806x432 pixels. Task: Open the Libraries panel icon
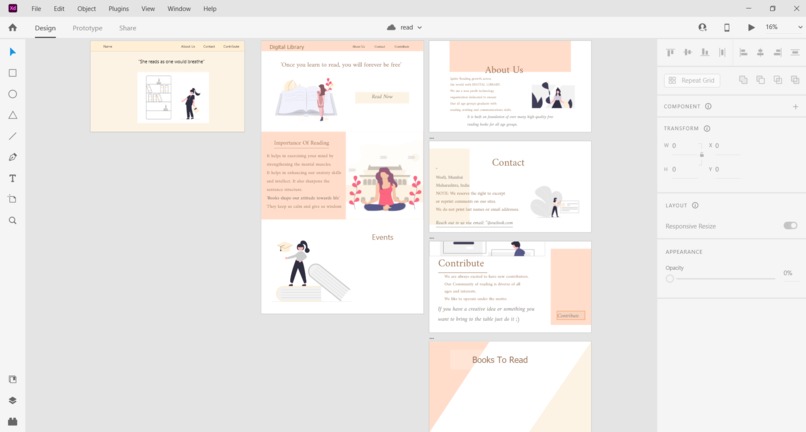click(x=13, y=380)
